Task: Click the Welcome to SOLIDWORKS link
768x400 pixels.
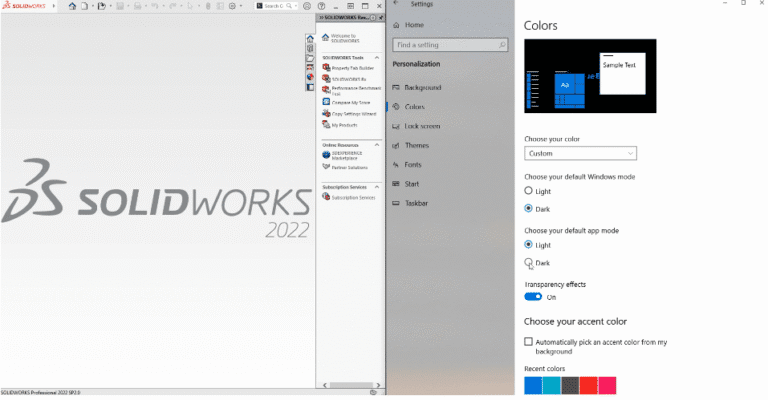Action: (x=340, y=38)
